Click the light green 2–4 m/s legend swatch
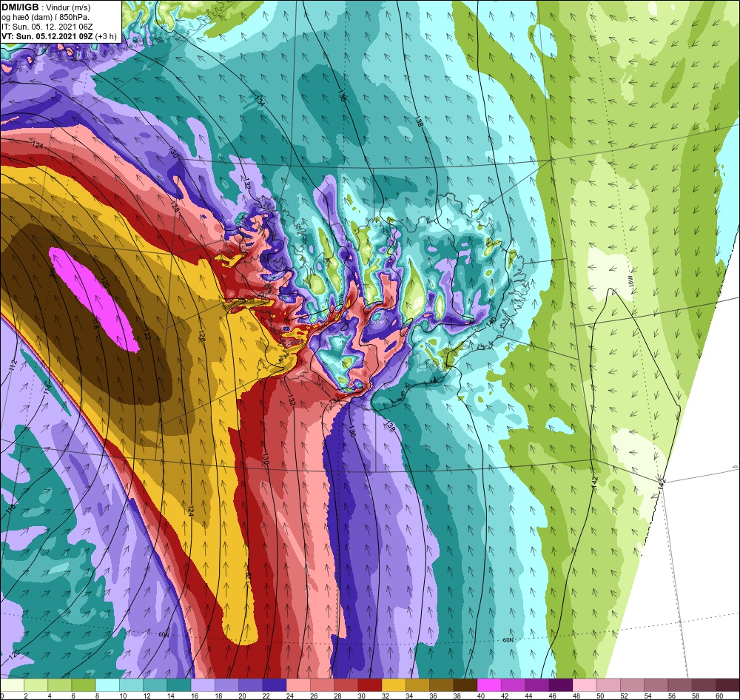 click(x=36, y=684)
